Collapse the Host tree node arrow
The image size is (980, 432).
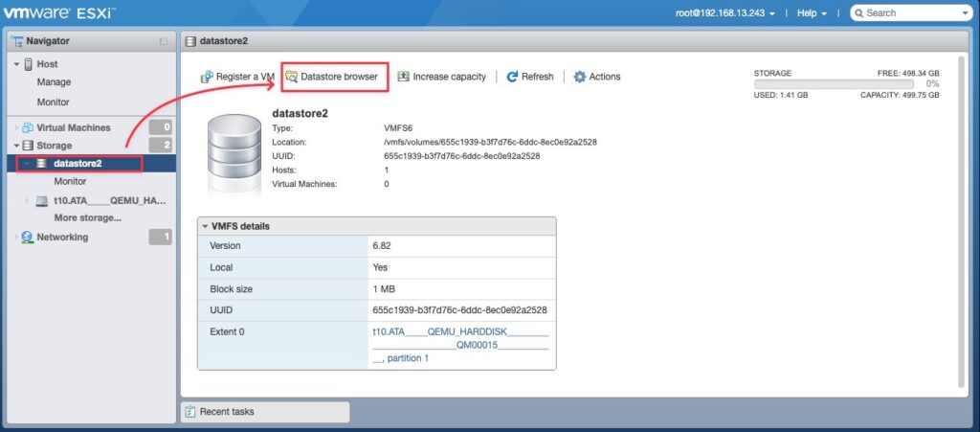tap(16, 64)
